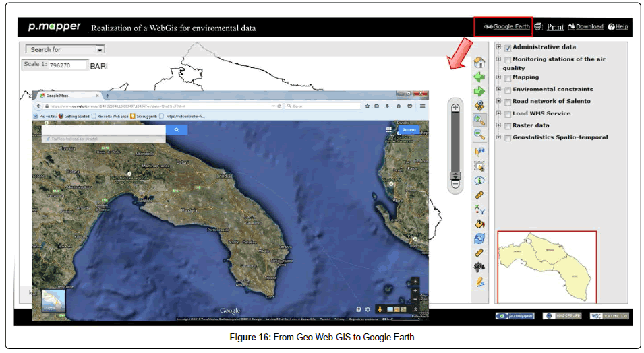Reload page with browser refresh icon
The image size is (644, 353).
point(279,106)
